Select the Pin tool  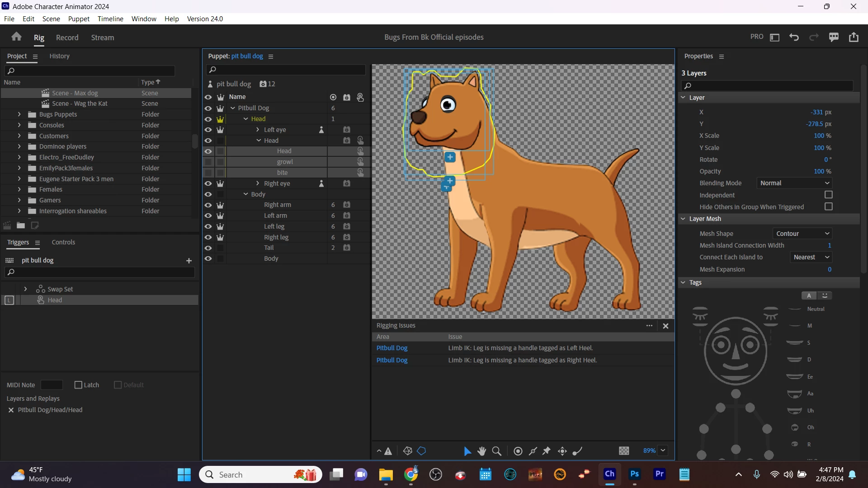click(x=547, y=451)
